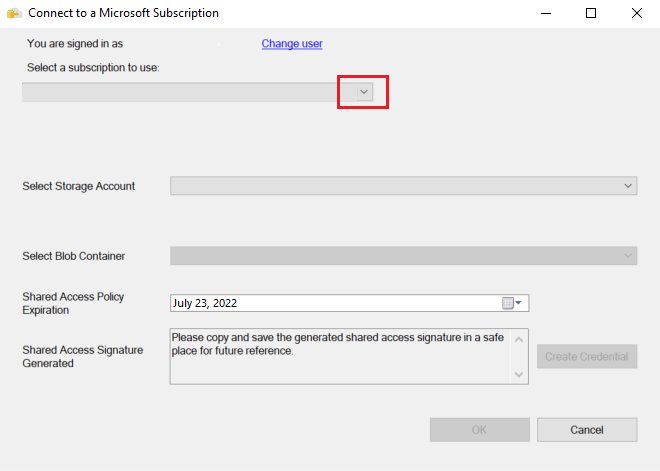Click the Change user link
660x471 pixels.
[x=292, y=44]
